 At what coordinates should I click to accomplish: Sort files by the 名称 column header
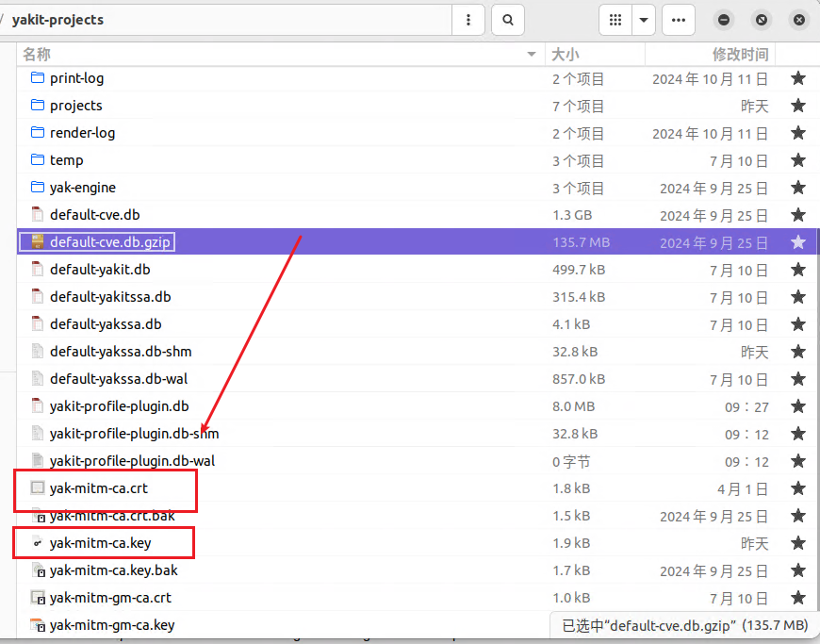click(37, 55)
